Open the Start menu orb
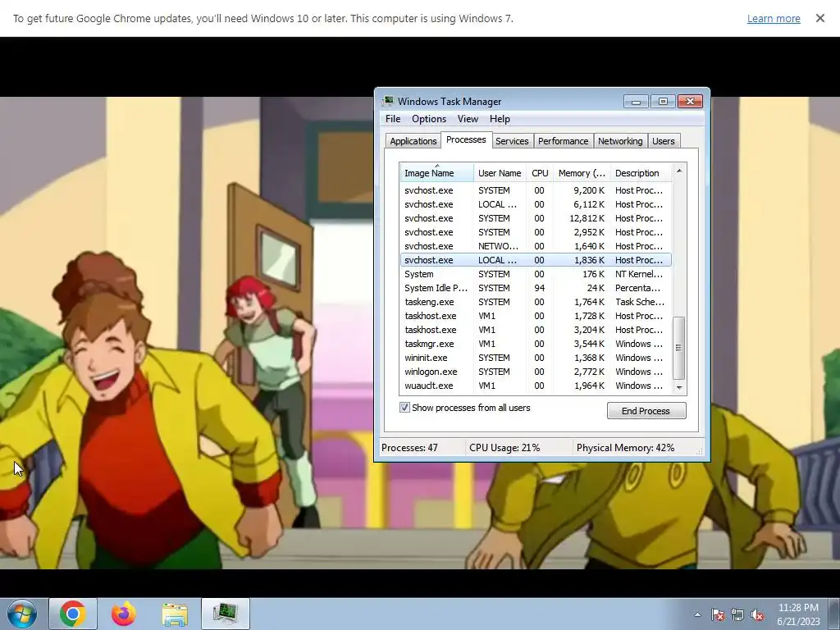 point(22,614)
